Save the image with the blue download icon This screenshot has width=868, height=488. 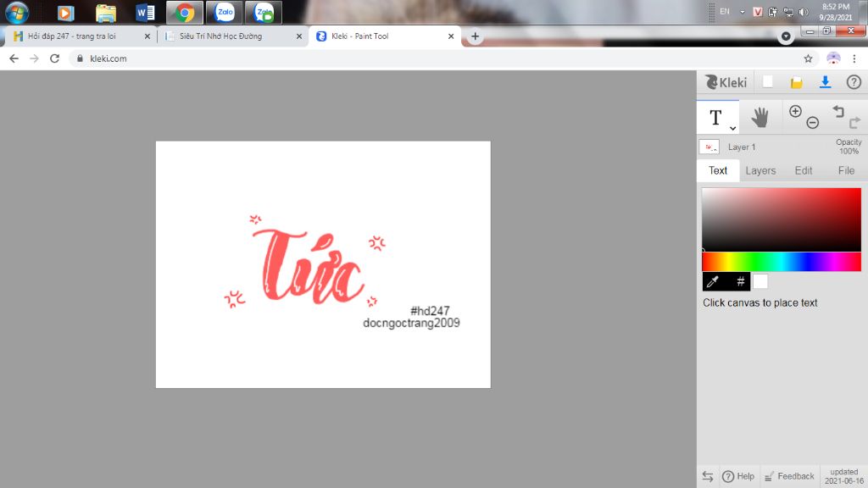pyautogui.click(x=825, y=82)
